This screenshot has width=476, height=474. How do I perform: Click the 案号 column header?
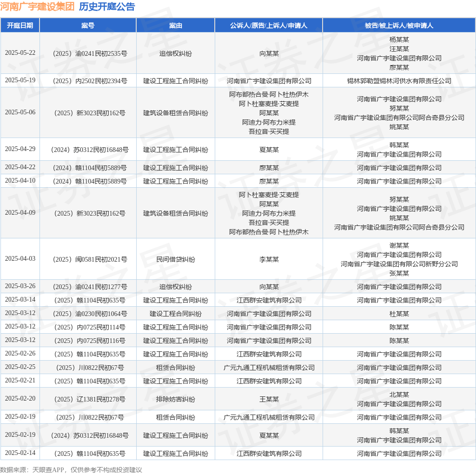88,26
